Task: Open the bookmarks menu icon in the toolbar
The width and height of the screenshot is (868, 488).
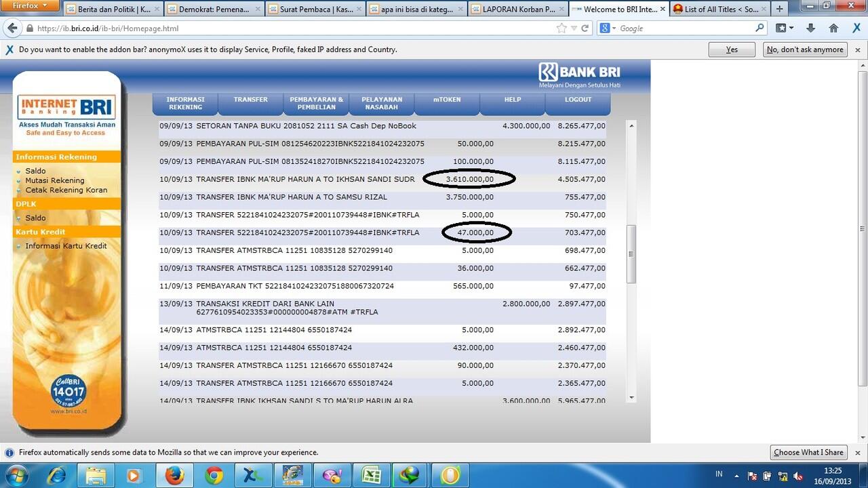Action: [784, 28]
